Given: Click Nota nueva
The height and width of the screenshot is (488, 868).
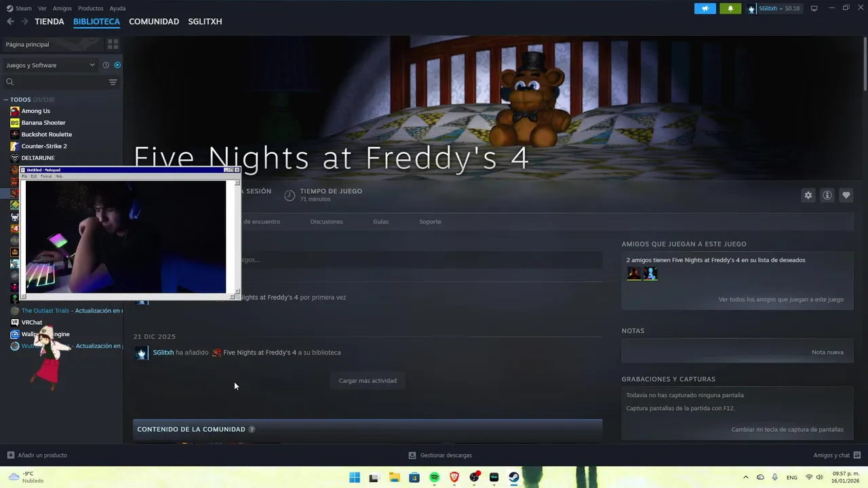Looking at the screenshot, I should pos(827,352).
